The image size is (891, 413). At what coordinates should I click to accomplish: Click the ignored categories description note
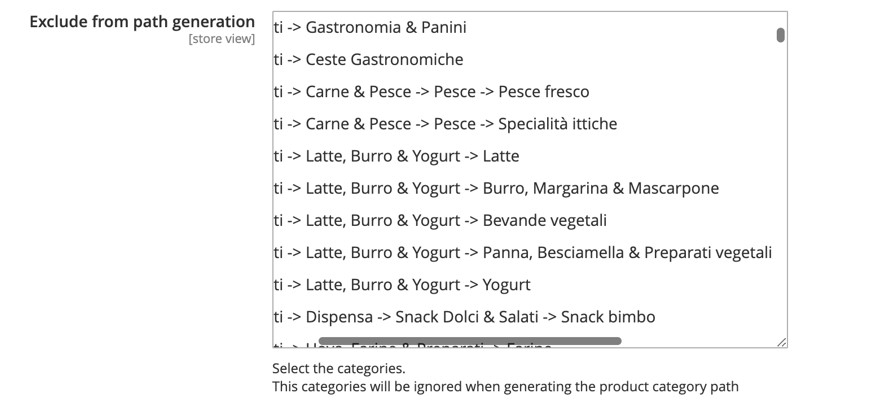(x=505, y=386)
